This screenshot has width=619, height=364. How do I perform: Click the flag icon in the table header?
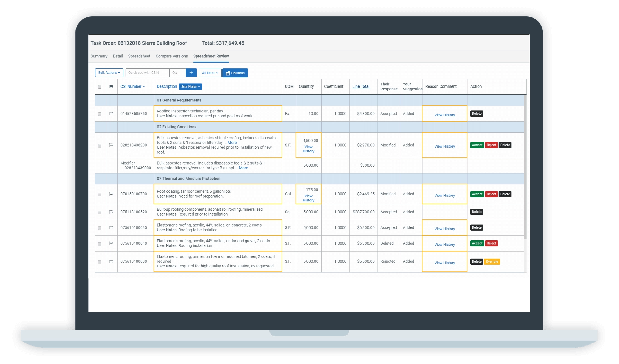pyautogui.click(x=111, y=87)
